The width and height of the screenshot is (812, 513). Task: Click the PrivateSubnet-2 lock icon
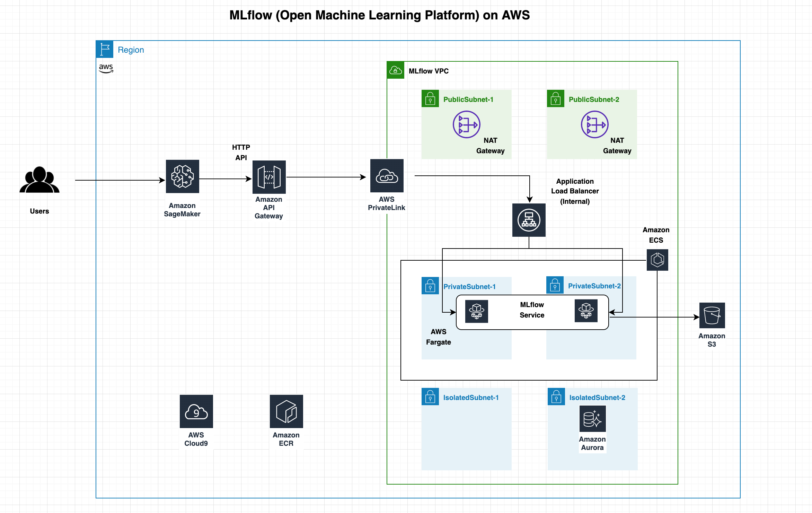(x=555, y=285)
